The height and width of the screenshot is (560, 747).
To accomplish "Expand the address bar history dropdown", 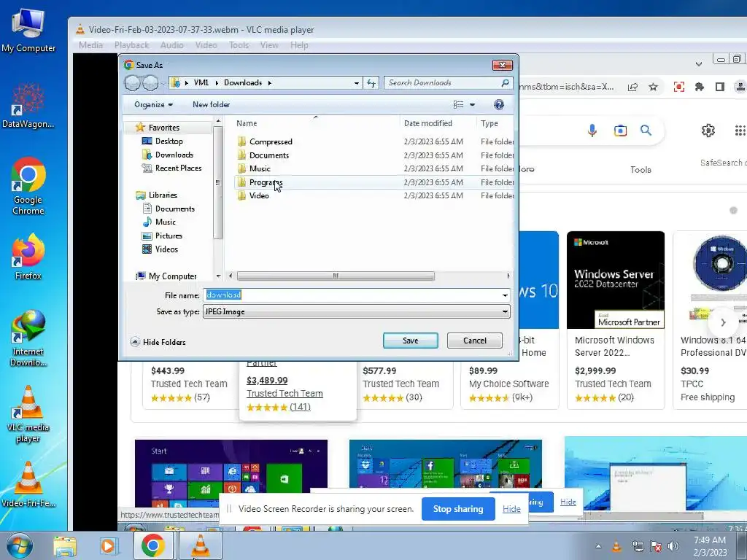I will pos(356,83).
